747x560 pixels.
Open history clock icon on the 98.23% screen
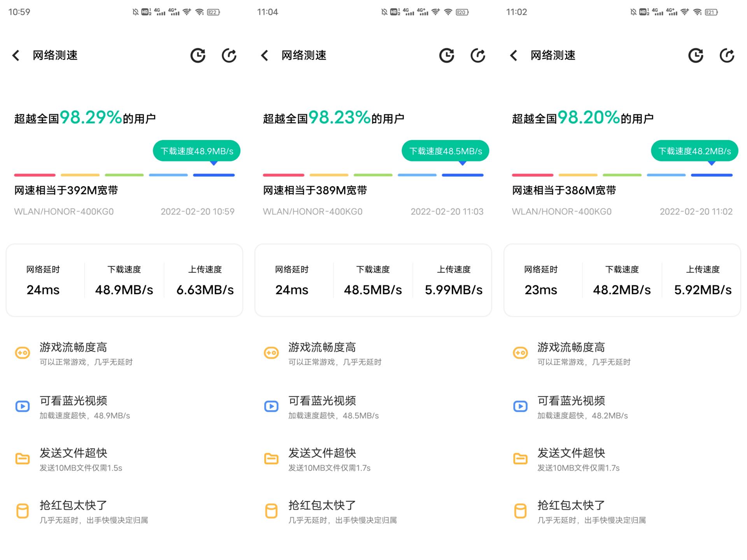[447, 56]
